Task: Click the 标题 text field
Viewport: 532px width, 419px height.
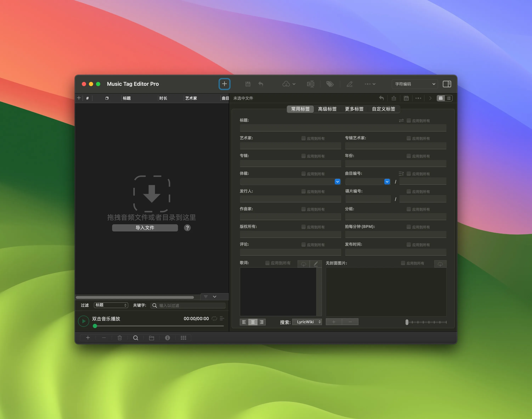Action: (343, 128)
